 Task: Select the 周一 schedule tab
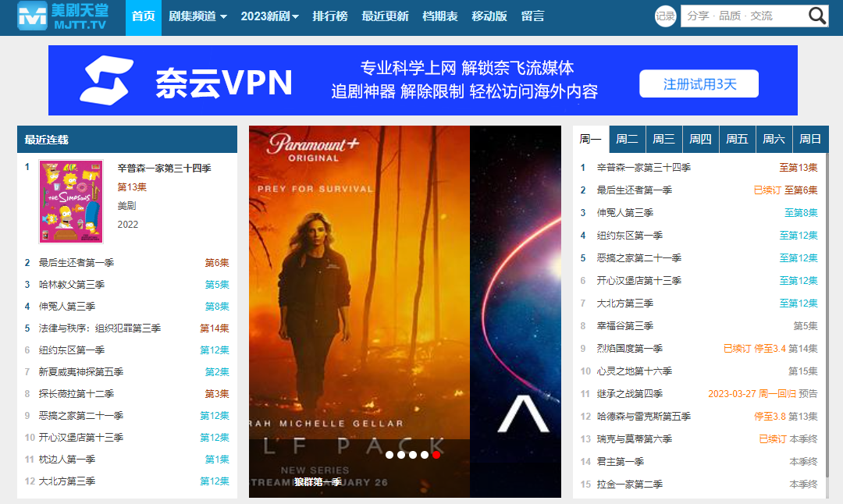click(590, 139)
